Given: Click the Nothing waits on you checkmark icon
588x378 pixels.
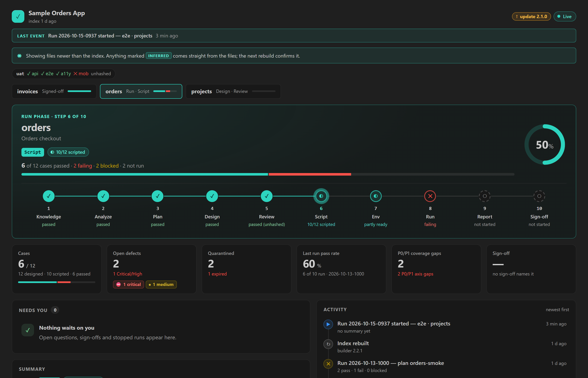Looking at the screenshot, I should [x=28, y=330].
